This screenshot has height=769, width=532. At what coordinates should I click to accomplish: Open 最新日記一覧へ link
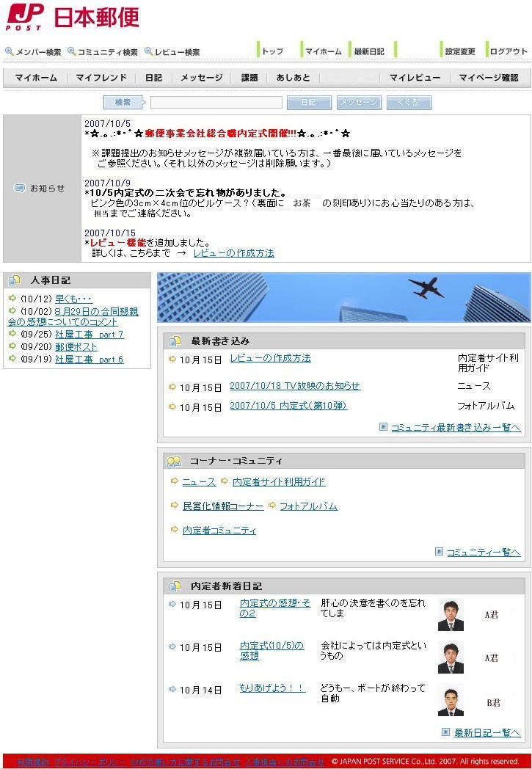click(487, 733)
